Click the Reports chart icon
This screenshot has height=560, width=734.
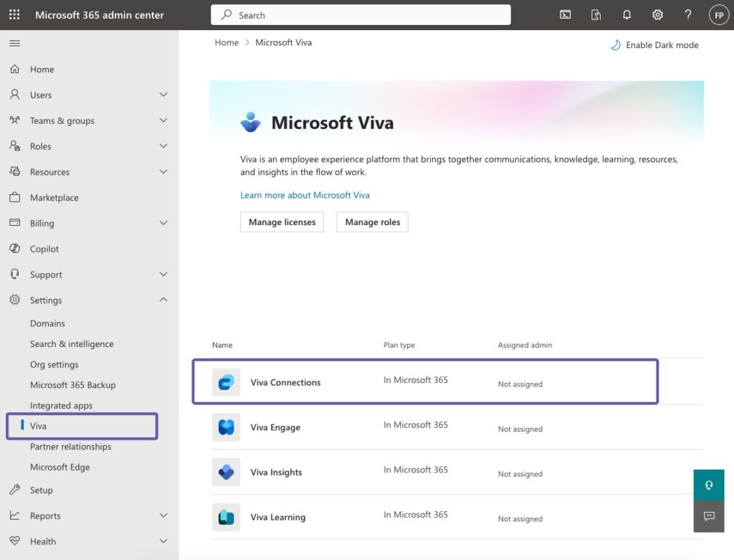point(14,516)
